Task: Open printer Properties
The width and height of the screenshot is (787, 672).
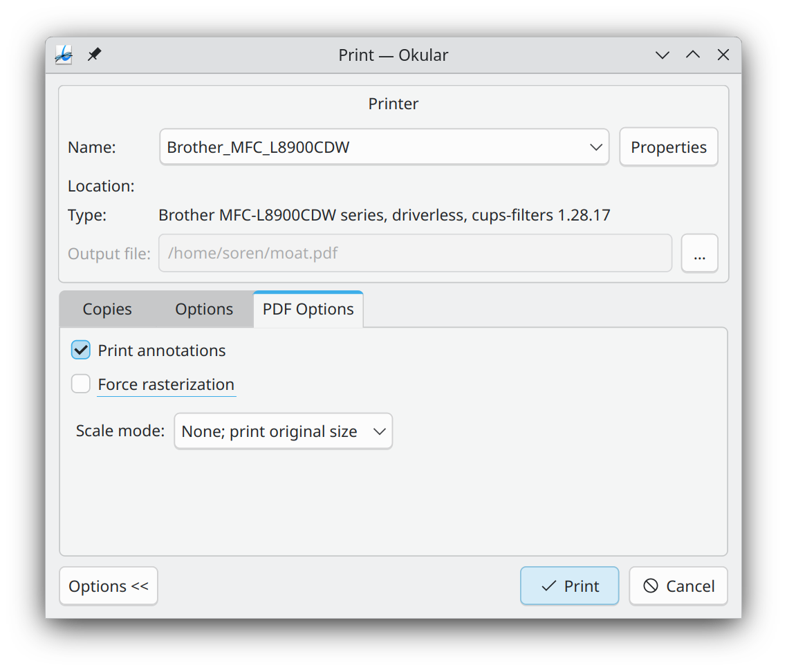Action: [669, 147]
